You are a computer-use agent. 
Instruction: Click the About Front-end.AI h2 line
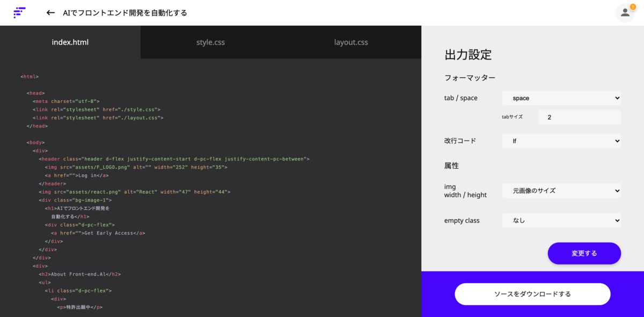[80, 274]
